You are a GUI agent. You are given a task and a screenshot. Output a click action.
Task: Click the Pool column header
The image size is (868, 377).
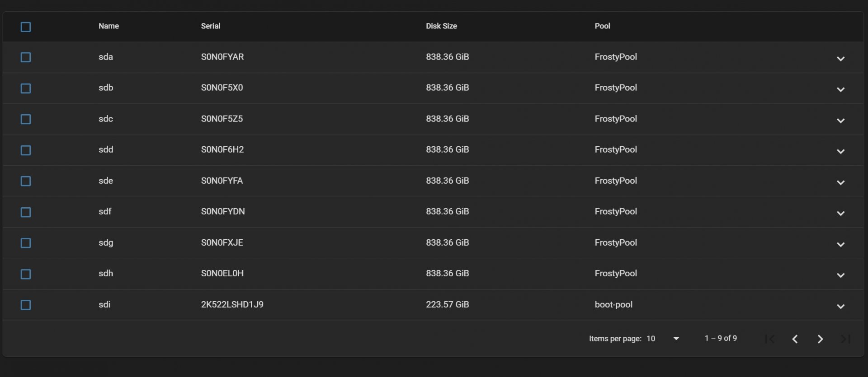[602, 26]
